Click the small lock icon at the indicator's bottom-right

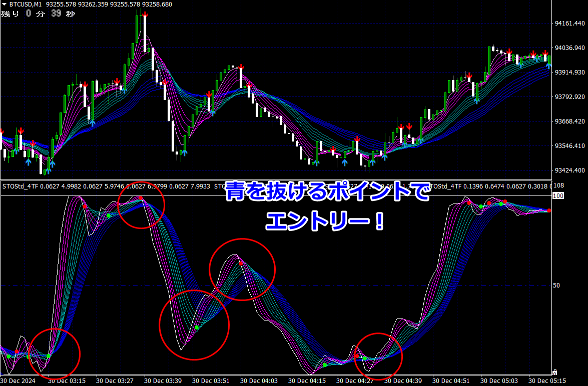click(x=554, y=372)
